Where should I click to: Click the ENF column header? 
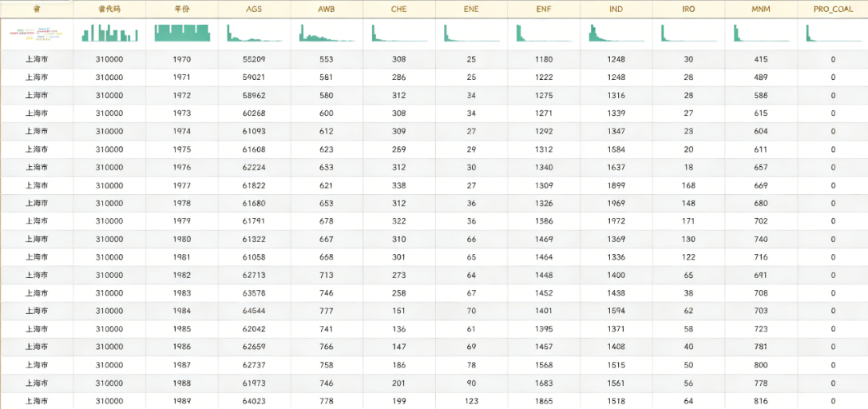544,9
